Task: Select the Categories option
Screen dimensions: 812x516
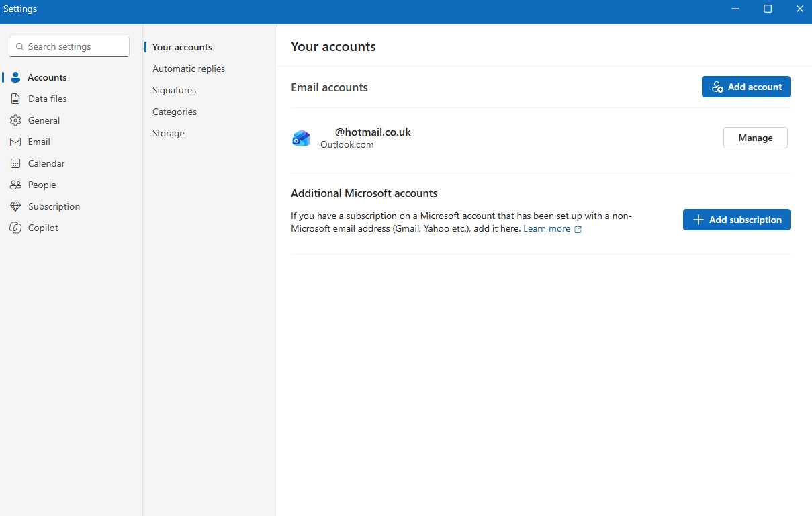Action: [x=175, y=112]
